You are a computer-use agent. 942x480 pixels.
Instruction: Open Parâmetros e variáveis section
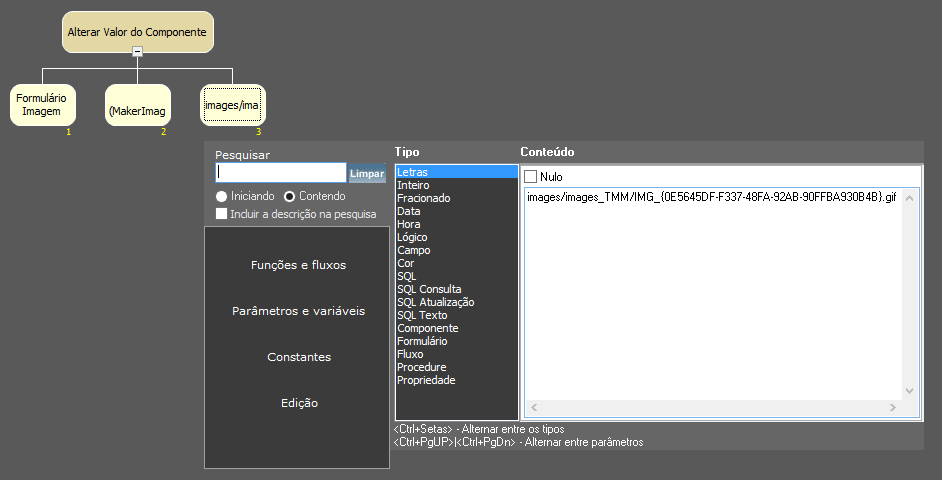(x=298, y=311)
